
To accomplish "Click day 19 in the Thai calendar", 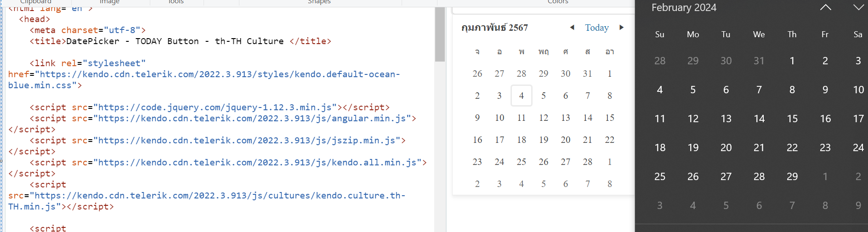I will click(x=543, y=140).
